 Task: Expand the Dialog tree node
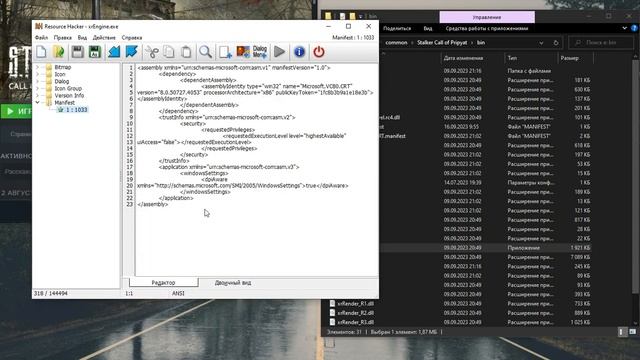(38, 81)
